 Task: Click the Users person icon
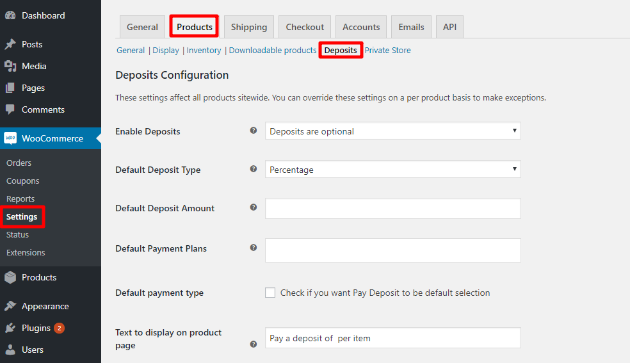point(10,350)
